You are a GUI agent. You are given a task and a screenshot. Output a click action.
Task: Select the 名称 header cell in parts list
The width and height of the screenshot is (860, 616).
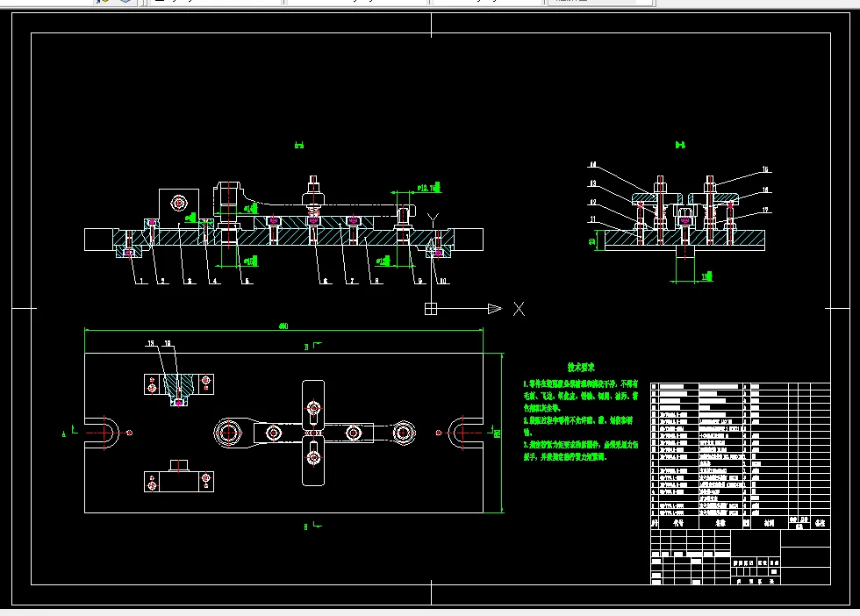pos(720,523)
